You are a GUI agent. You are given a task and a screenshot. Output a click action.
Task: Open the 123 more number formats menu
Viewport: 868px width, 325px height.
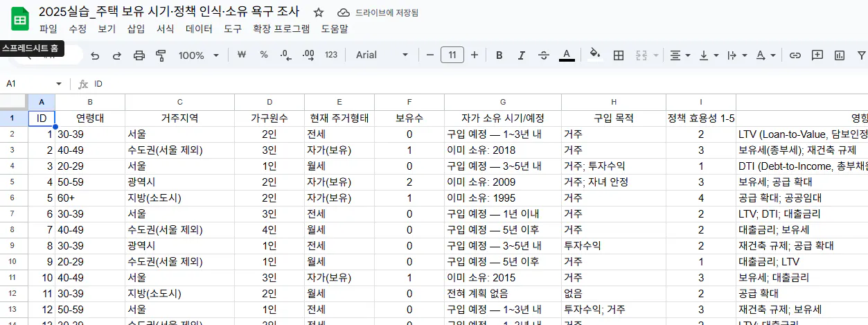click(331, 55)
